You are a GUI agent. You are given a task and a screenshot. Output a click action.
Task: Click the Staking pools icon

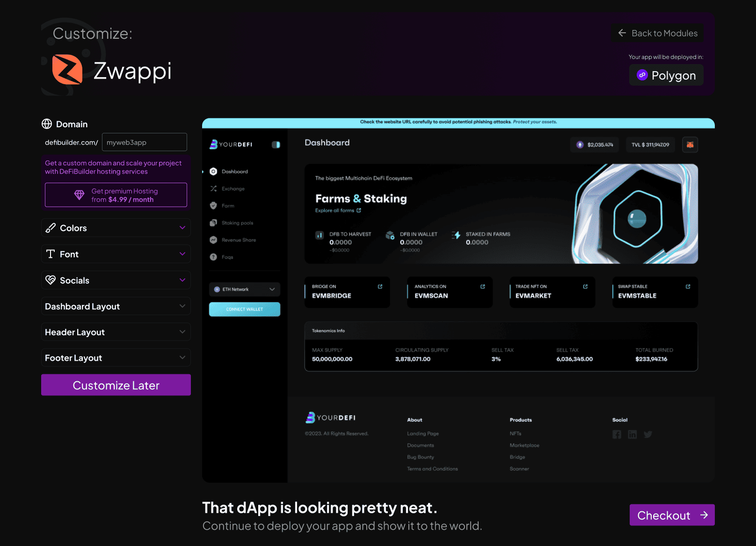[213, 223]
